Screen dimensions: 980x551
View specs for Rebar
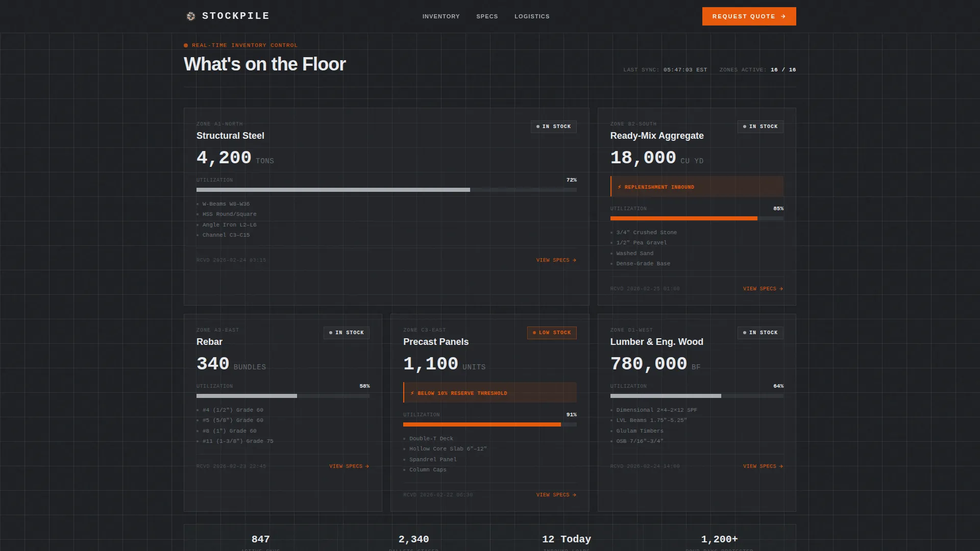[x=349, y=466]
